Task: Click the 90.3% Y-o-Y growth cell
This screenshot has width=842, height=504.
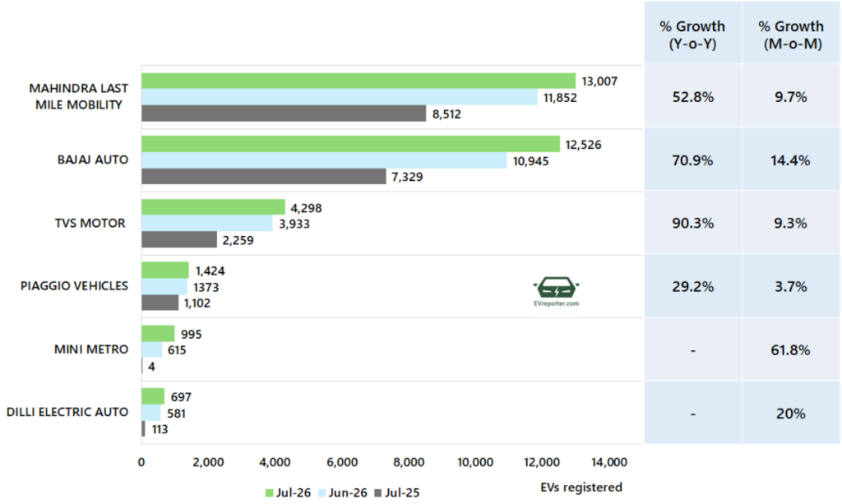Action: click(692, 224)
